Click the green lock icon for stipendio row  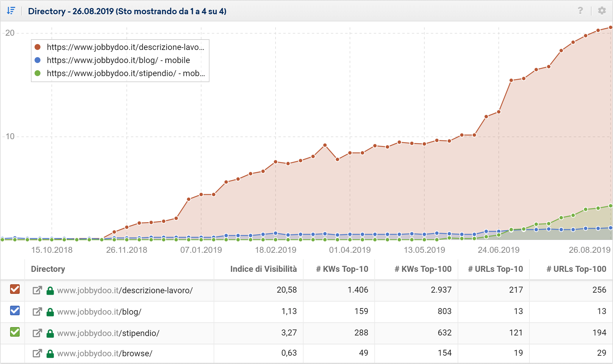(x=50, y=333)
